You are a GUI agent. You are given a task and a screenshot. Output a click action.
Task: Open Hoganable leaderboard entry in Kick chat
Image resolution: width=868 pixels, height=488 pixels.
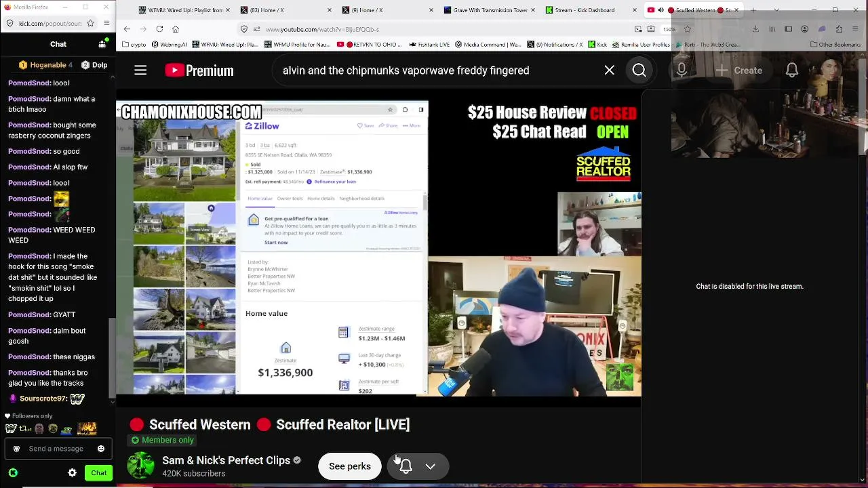tap(45, 65)
